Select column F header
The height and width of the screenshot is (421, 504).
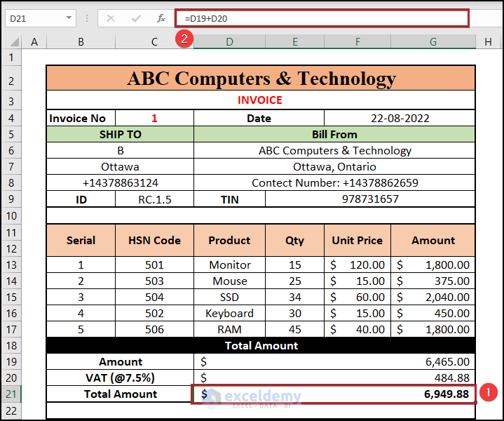coord(357,42)
